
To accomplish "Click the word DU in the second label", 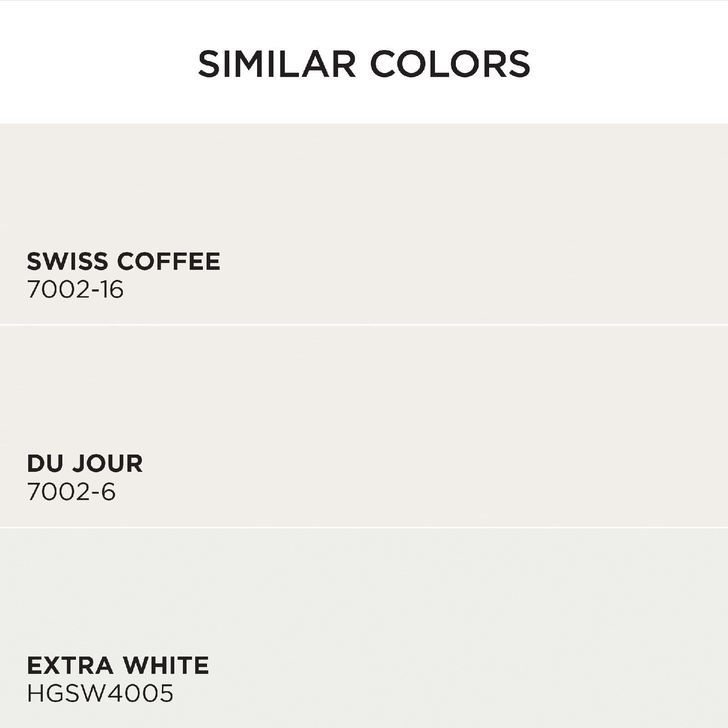I will 43,464.
